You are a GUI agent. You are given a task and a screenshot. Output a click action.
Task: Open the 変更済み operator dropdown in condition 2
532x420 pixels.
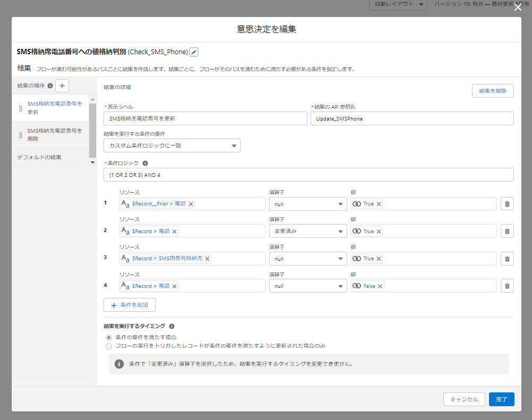tap(308, 232)
